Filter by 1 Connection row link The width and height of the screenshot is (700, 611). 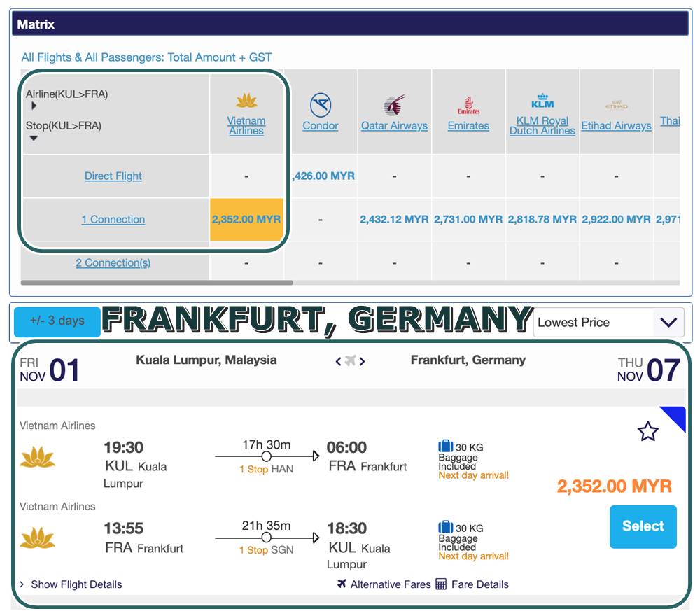point(113,219)
